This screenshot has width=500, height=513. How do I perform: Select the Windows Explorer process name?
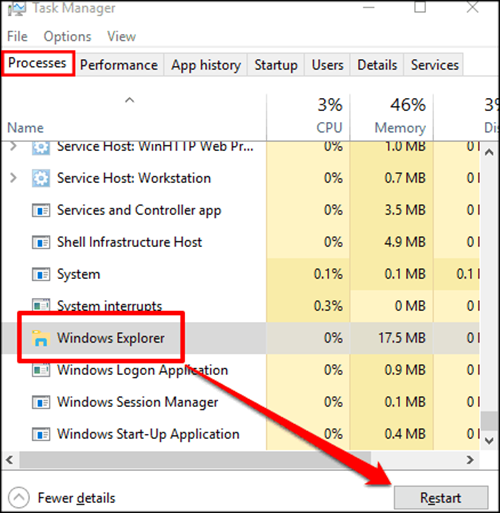tap(111, 338)
